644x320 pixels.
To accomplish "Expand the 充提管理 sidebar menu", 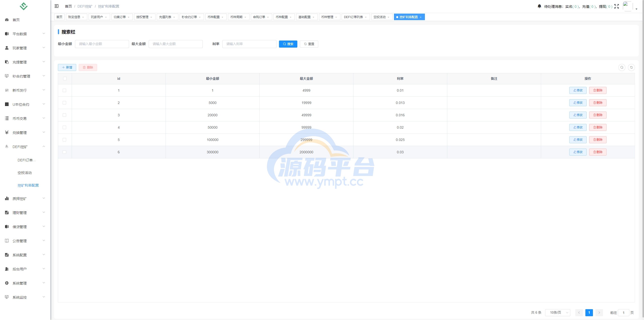I will tap(25, 62).
